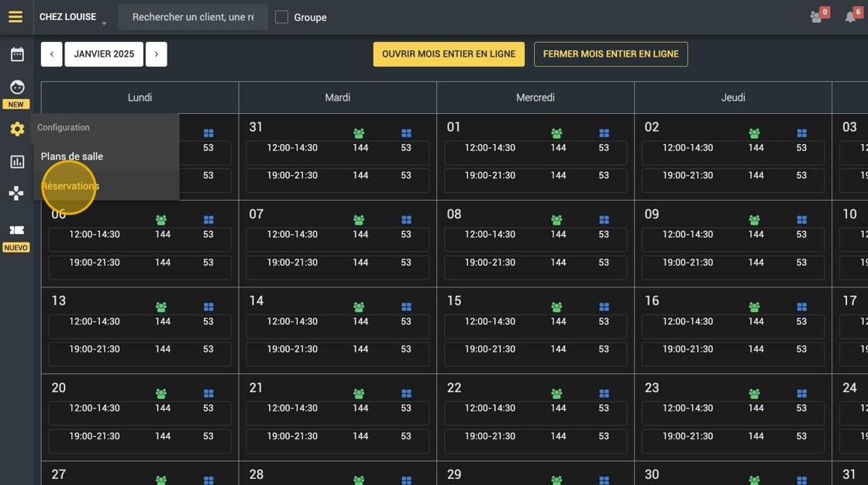Click green guests icon on day 07
Viewport: 868px width, 485px height.
359,220
